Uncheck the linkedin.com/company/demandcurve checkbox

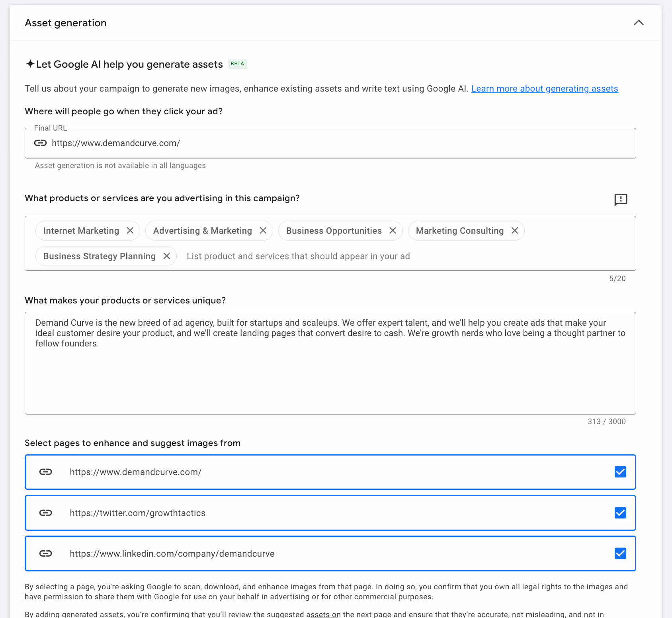620,553
